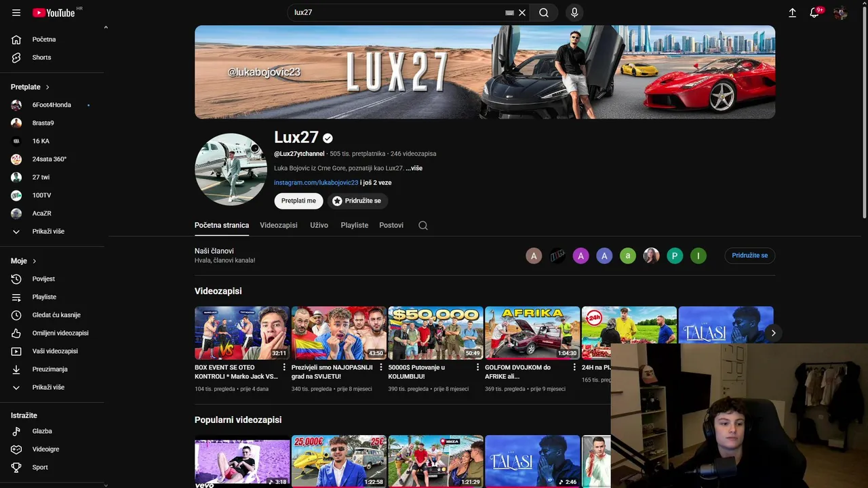
Task: Play BOX EVENT SE OTEO KONTROLI thumbnail
Action: (x=242, y=333)
